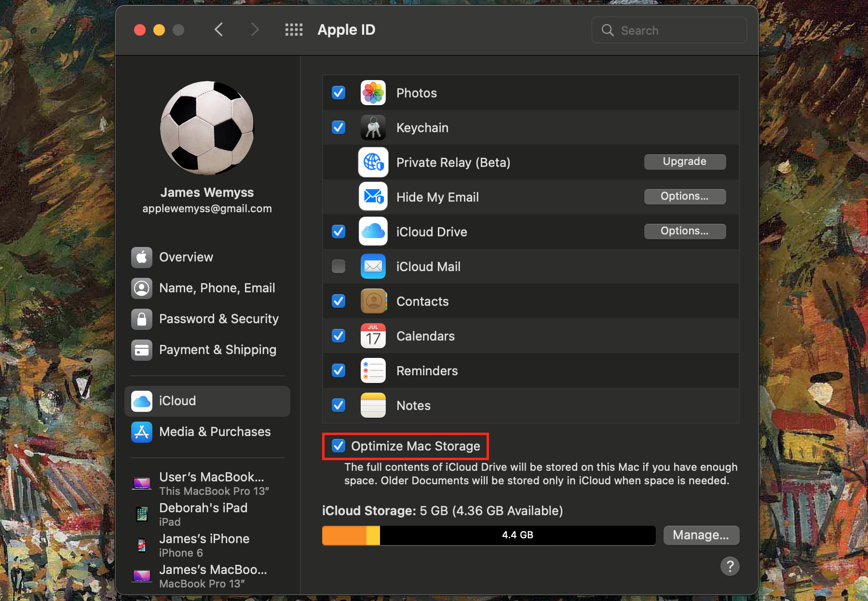Click the Apple logo Overview icon
Screen dimensions: 868x601
click(142, 257)
